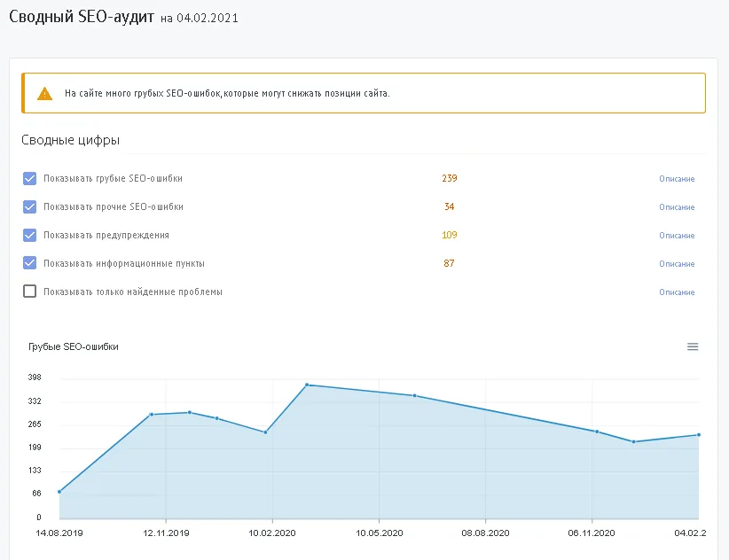
Task: Click the chart title 'Грубые SEO-ошибки'
Action: [74, 346]
